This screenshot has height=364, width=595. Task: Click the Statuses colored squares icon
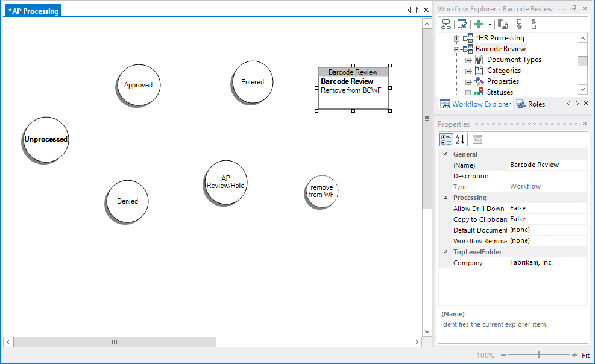[479, 92]
